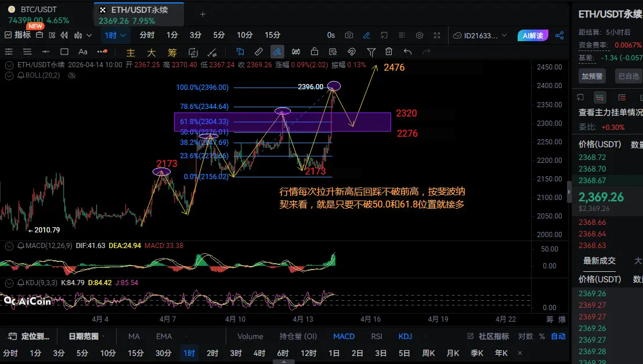Select the text annotation tool
This screenshot has width=643, height=364.
pyautogui.click(x=83, y=52)
